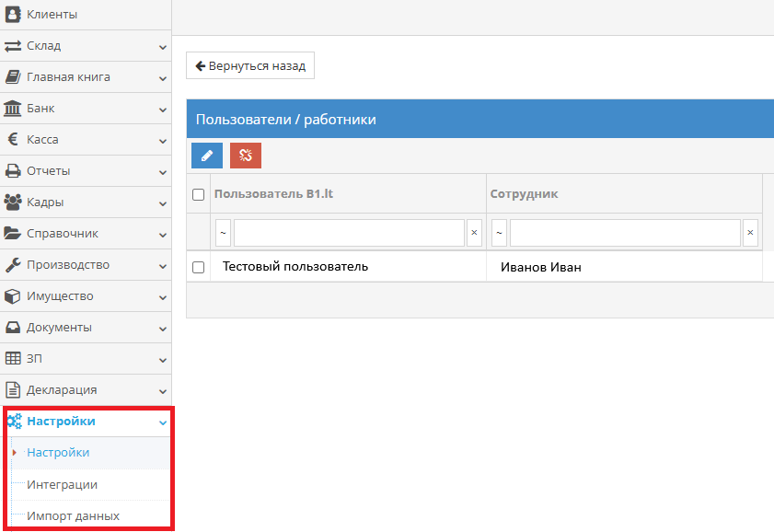Image resolution: width=774 pixels, height=532 pixels.
Task: Check the row checkbox for Тестовый пользователь
Action: click(x=198, y=266)
